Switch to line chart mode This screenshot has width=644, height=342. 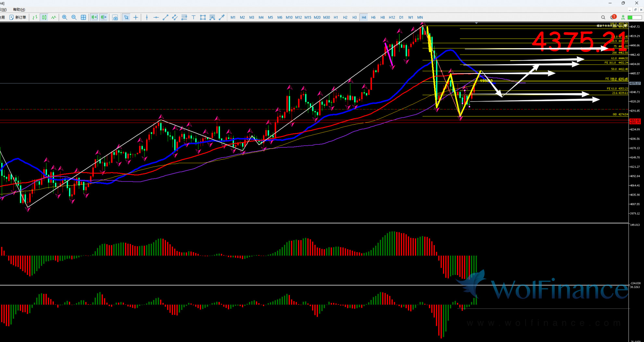click(x=54, y=18)
